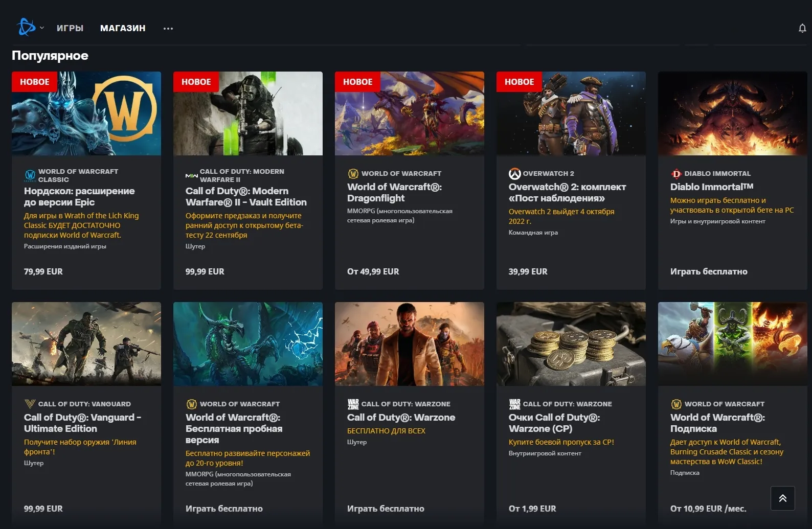
Task: Click the От 1,99 EUR price
Action: 532,509
